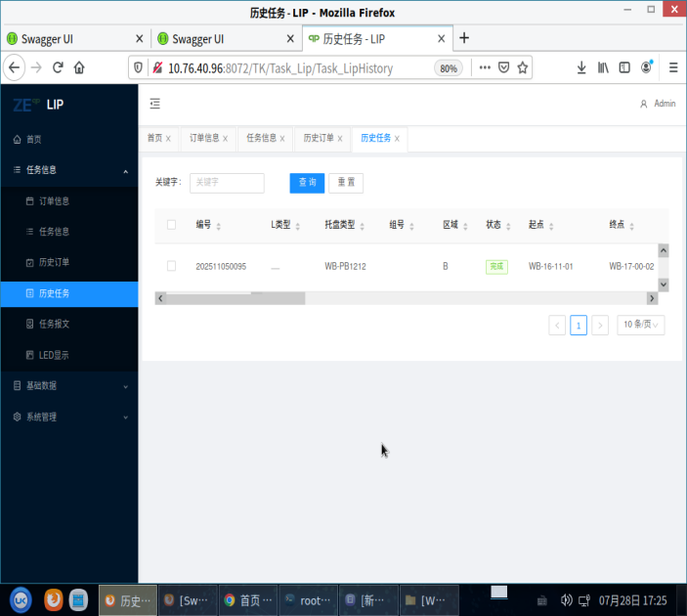Open the Library bookshelf icon
Screen dimensions: 687x616
(603, 67)
